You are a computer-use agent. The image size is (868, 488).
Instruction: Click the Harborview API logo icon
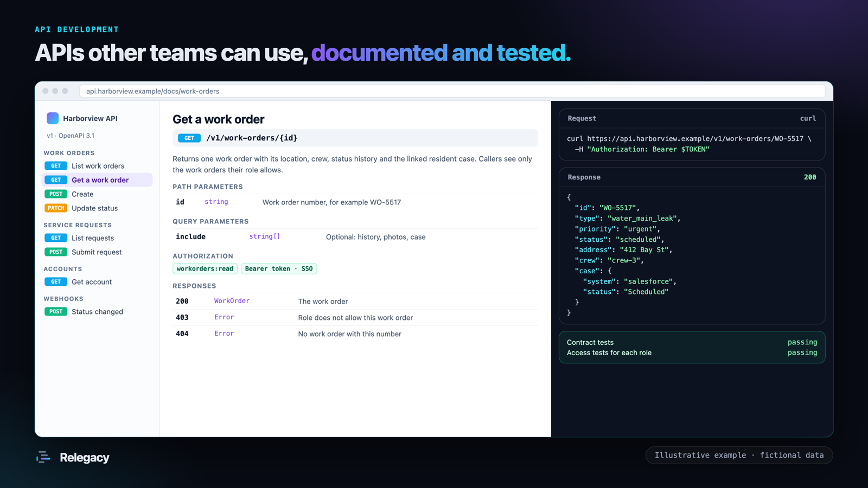pyautogui.click(x=53, y=118)
